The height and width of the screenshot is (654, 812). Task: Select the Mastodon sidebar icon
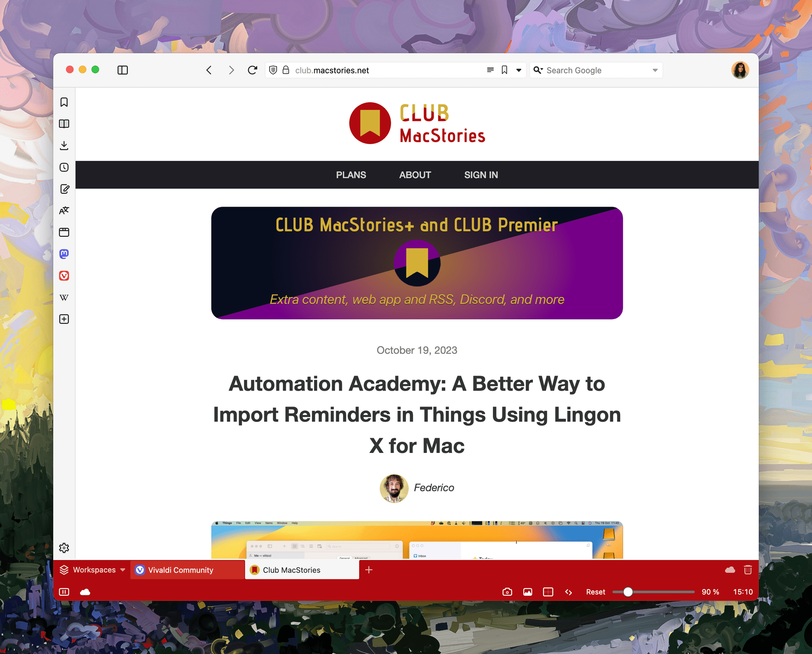tap(65, 253)
